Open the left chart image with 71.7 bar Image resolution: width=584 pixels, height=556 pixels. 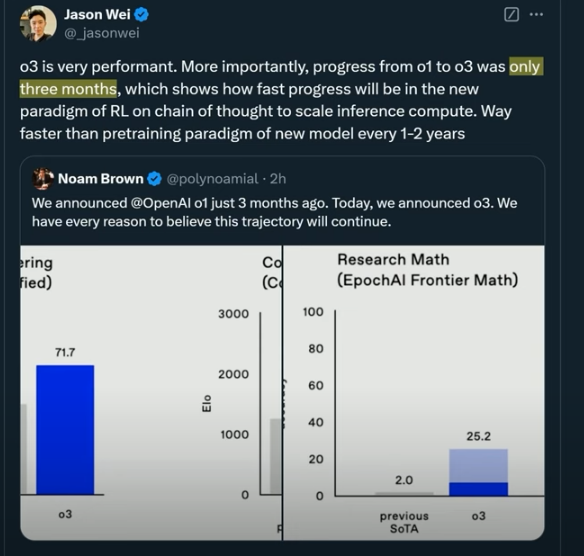tap(151, 393)
